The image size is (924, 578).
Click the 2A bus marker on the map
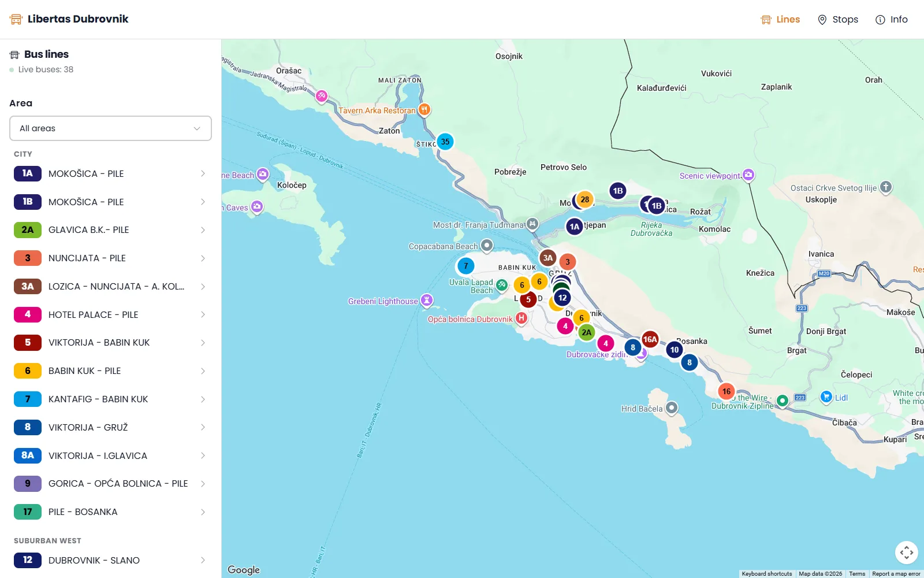point(587,332)
